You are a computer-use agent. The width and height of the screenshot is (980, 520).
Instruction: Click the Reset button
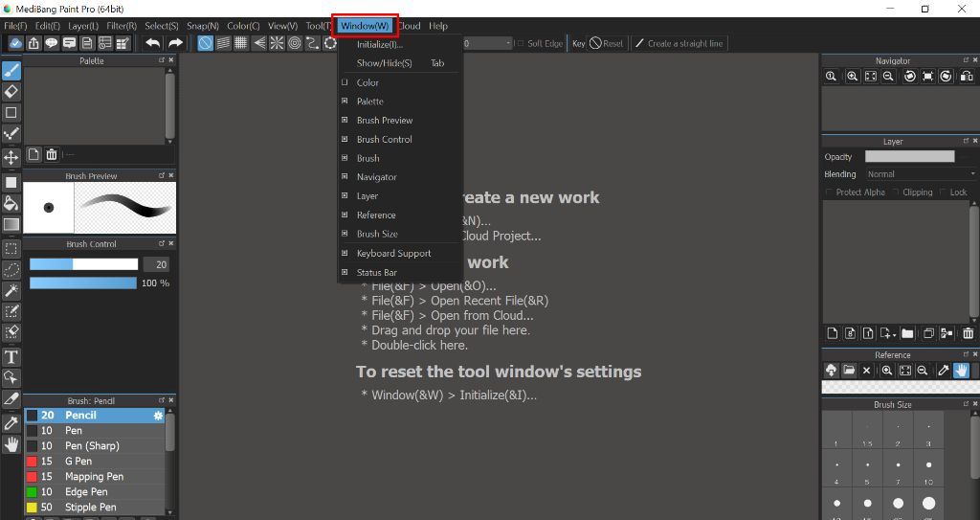607,43
